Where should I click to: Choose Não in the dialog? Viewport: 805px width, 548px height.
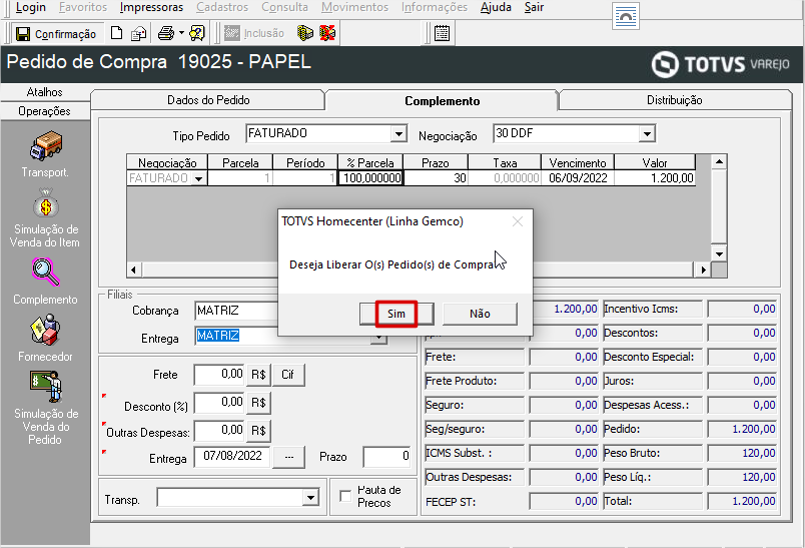(480, 314)
